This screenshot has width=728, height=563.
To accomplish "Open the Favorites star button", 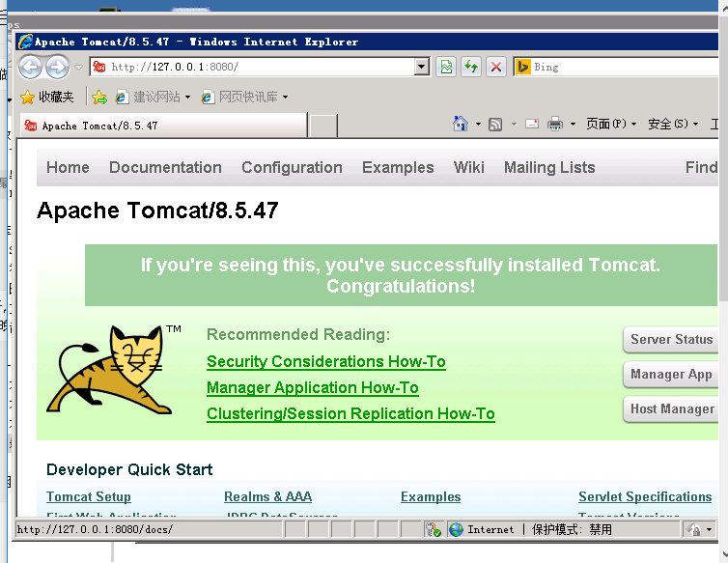I will click(47, 97).
